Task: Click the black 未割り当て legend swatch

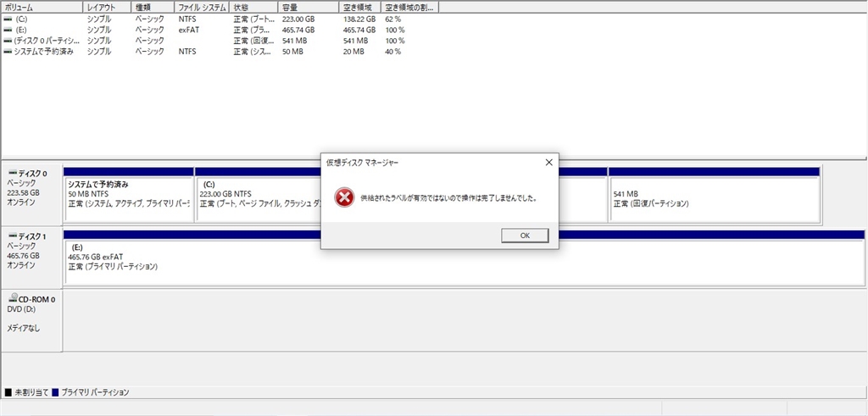Action: tap(8, 392)
